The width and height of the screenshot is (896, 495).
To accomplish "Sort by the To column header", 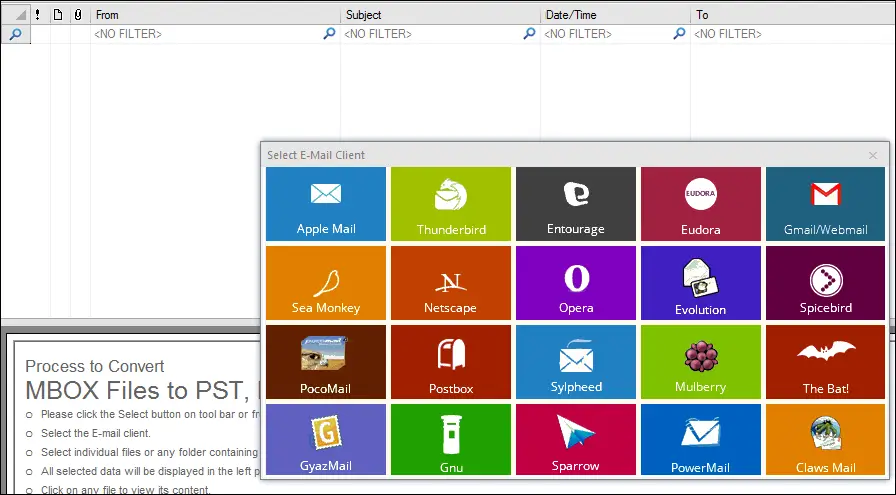I will [x=793, y=15].
